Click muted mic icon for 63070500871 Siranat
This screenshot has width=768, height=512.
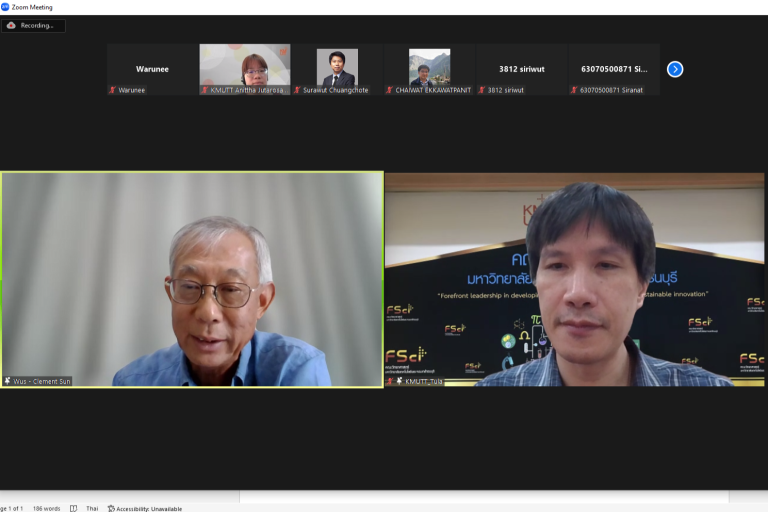click(574, 90)
